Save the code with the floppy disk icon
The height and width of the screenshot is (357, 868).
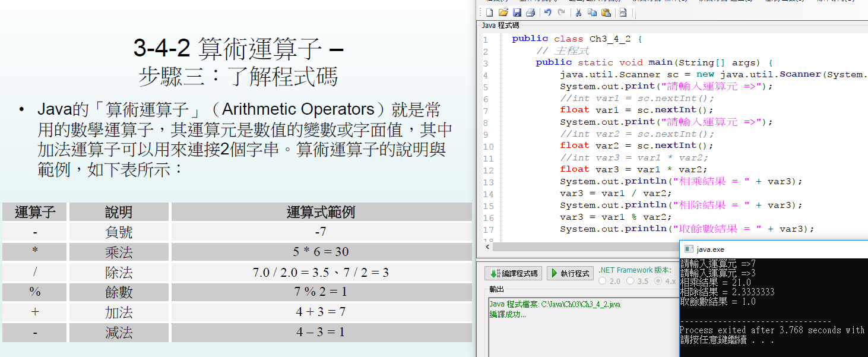pos(517,12)
